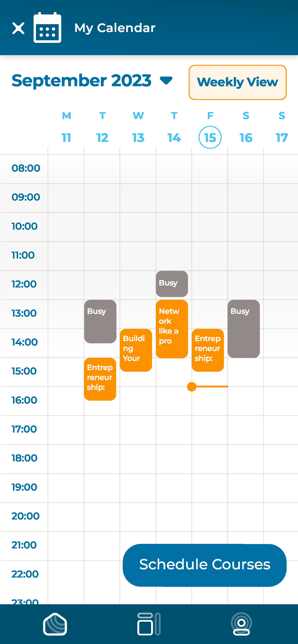This screenshot has height=644, width=298.
Task: Open the 'Network like a pro' event
Action: (172, 329)
